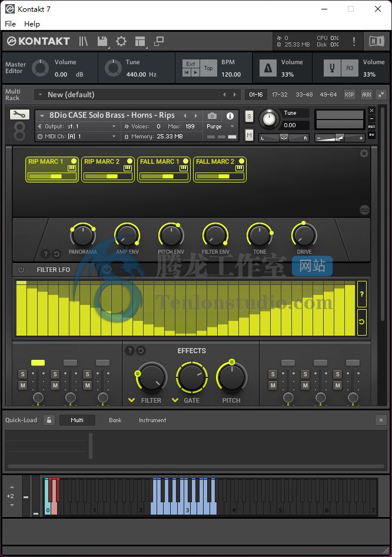
Task: Open instrument settings gear in 8Dio panel
Action: point(364,154)
